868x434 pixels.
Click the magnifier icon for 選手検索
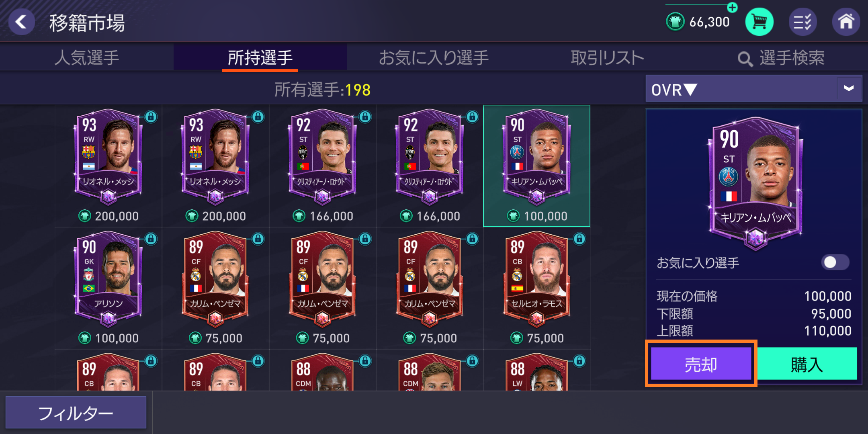tap(745, 59)
